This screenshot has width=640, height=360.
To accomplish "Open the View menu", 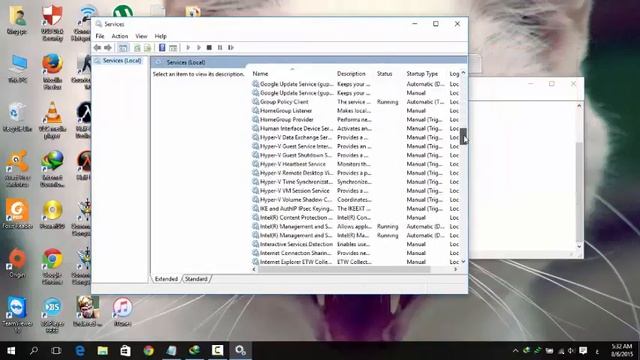I will click(x=141, y=36).
